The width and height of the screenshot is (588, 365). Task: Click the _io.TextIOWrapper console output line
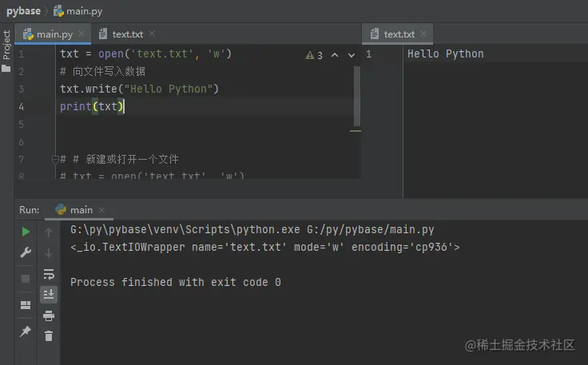(x=264, y=248)
